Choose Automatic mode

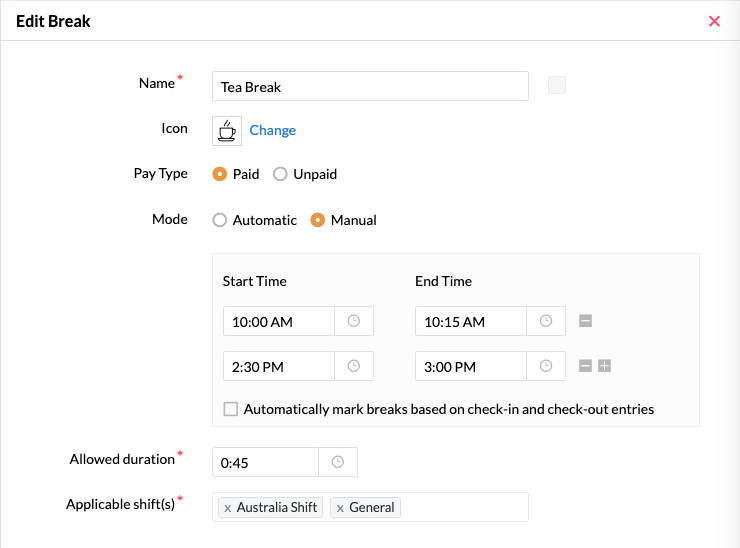219,220
